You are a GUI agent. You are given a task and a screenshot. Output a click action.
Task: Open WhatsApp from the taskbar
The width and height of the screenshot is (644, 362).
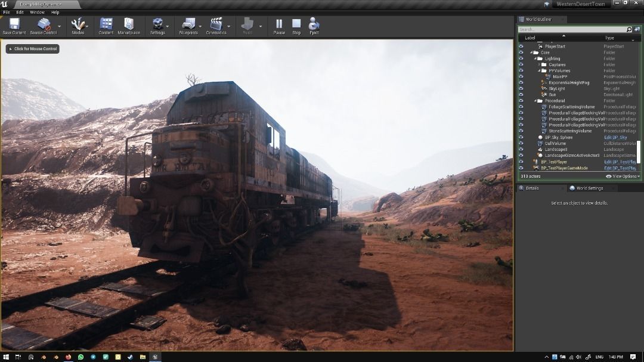80,357
